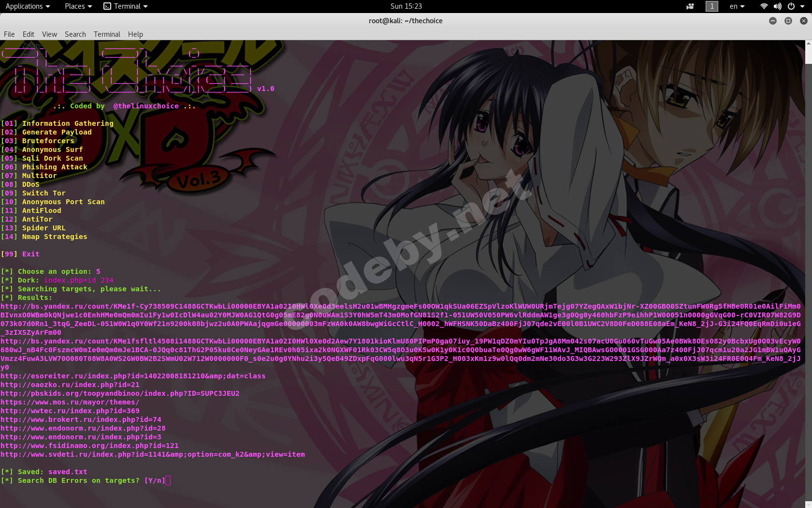Click the text '@thelinuxchoice'
The image size is (812, 508).
pos(146,106)
